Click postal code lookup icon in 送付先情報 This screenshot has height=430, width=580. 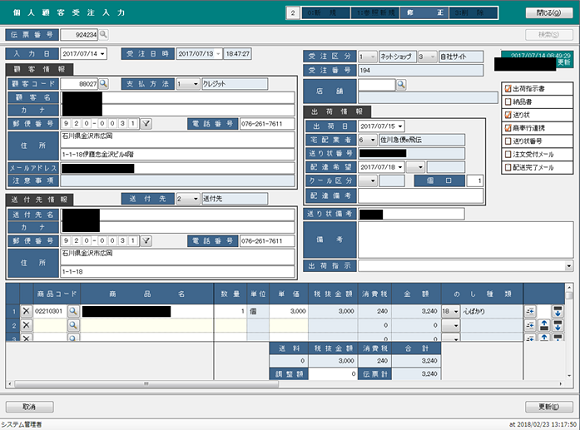point(146,241)
